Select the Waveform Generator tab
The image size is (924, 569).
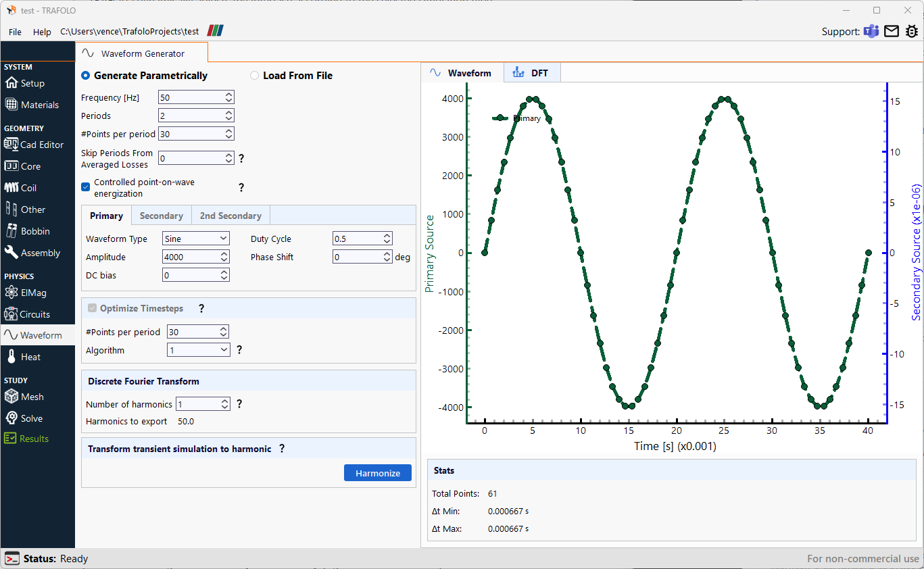pos(141,53)
